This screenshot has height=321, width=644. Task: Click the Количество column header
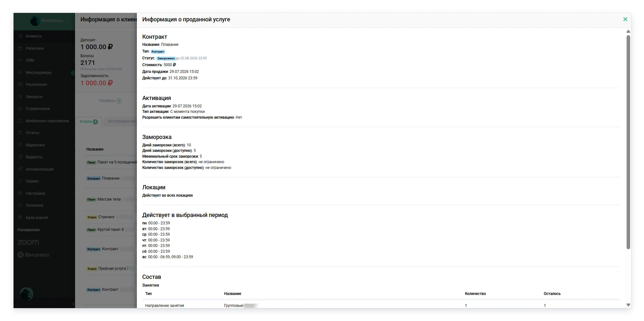(x=475, y=294)
